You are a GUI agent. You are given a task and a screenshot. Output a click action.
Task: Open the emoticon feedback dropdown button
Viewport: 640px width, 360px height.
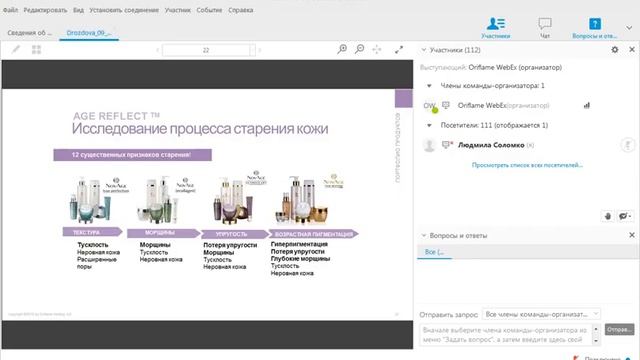(625, 216)
